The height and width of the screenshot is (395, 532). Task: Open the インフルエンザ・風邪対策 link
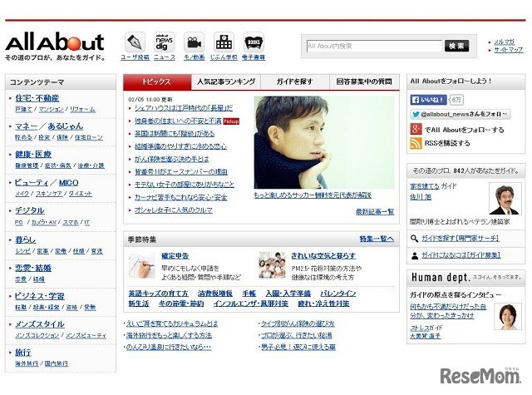[251, 304]
